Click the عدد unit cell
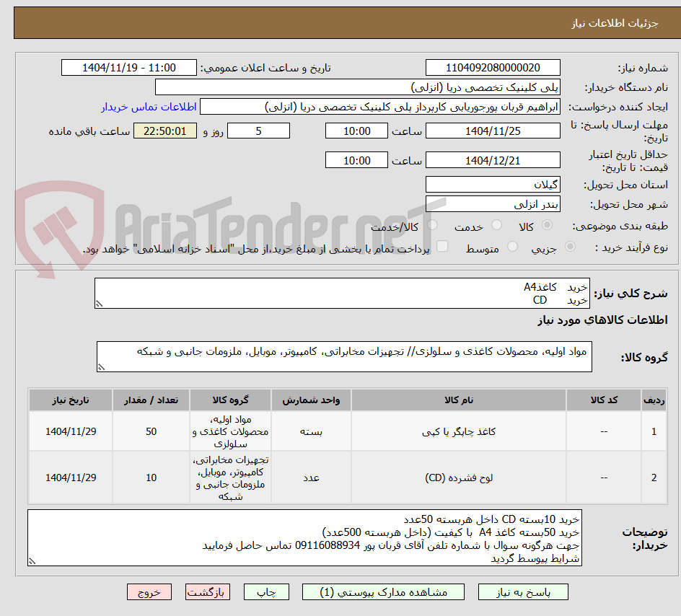681x616 pixels. click(311, 478)
